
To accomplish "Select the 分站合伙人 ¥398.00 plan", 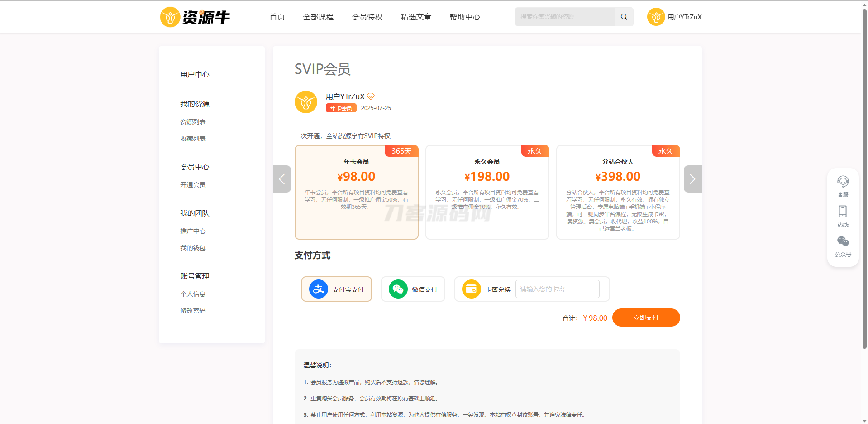I will [x=618, y=192].
